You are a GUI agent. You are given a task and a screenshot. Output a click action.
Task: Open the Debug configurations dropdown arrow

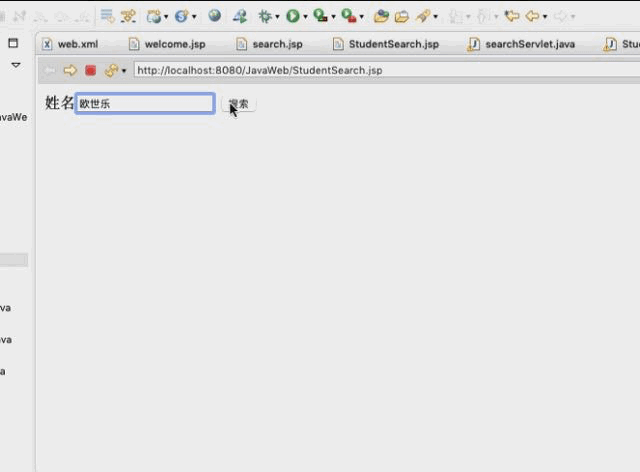[277, 17]
